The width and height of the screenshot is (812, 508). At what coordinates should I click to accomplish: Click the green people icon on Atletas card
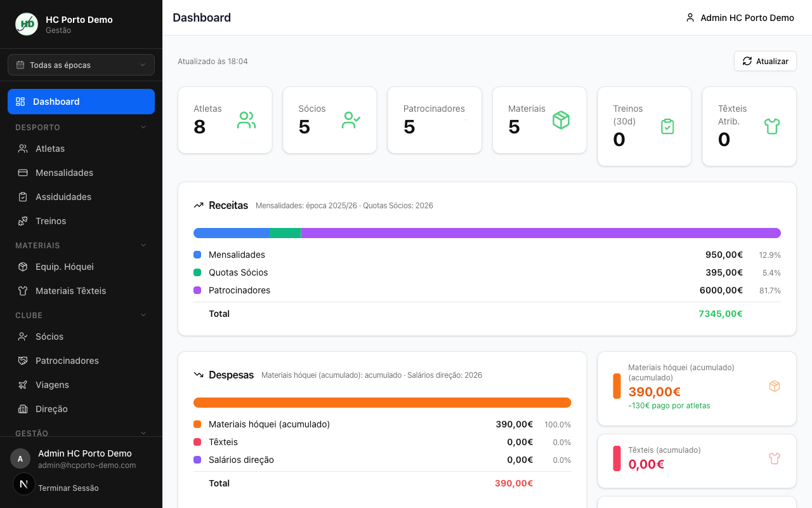tap(247, 120)
